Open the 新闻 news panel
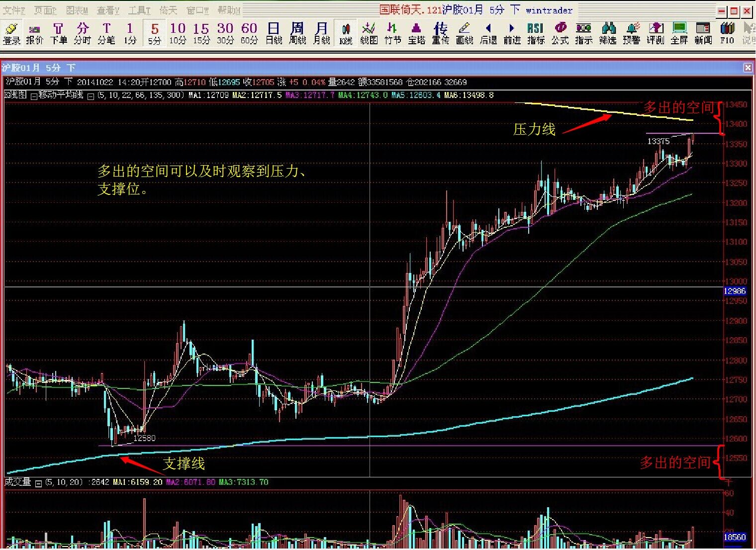This screenshot has width=756, height=550. click(x=703, y=33)
